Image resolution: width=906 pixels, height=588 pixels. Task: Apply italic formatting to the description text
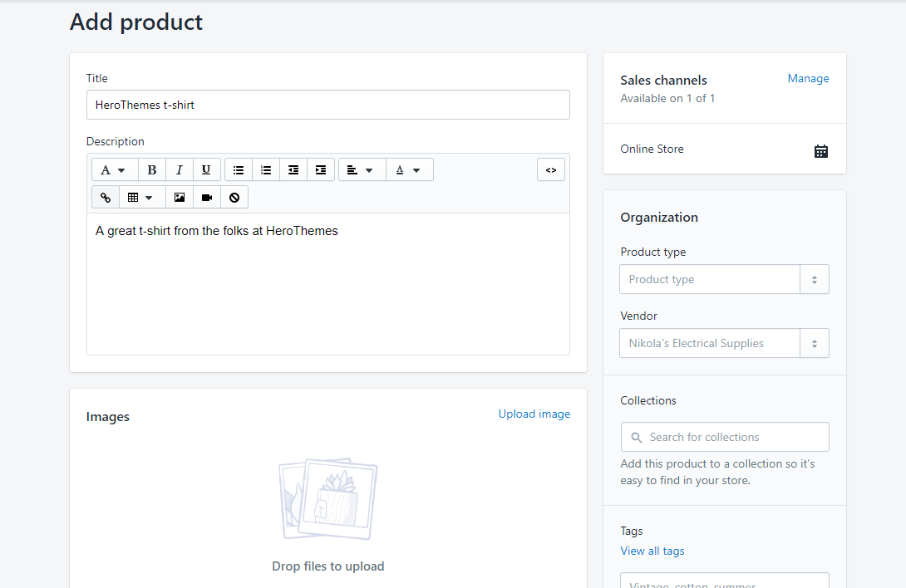pos(179,169)
